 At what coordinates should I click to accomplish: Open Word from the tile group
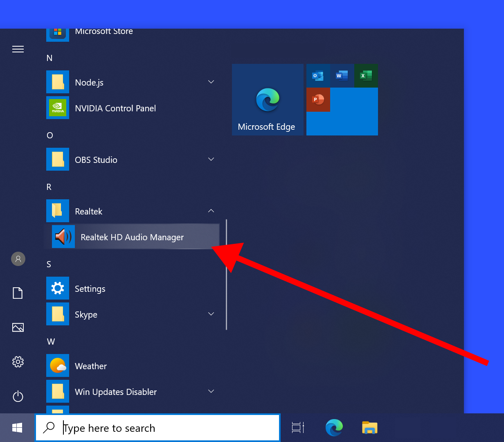click(x=342, y=75)
